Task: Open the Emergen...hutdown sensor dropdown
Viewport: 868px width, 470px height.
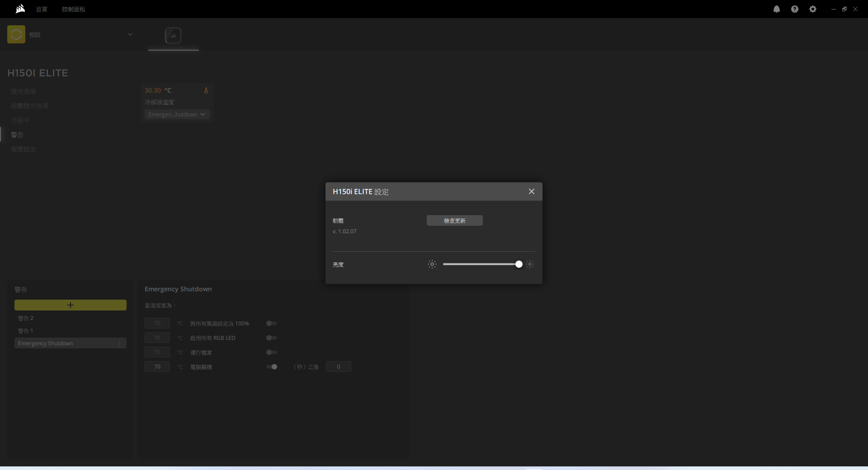Action: 177,114
